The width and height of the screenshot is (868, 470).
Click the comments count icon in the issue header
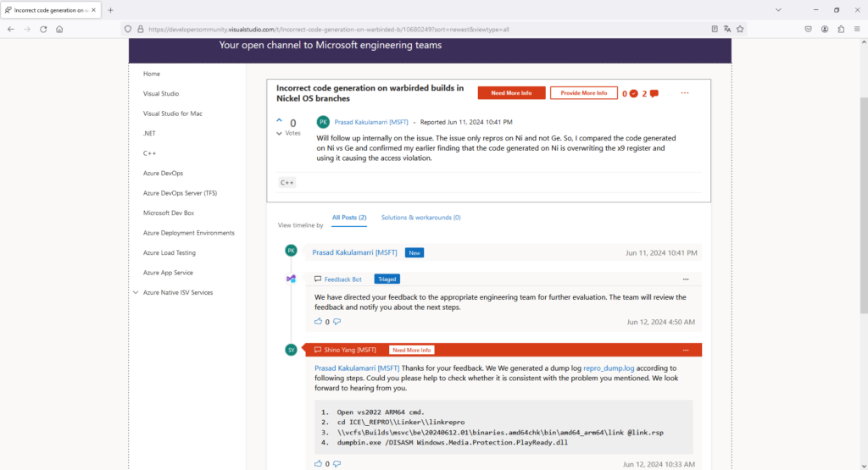point(654,93)
